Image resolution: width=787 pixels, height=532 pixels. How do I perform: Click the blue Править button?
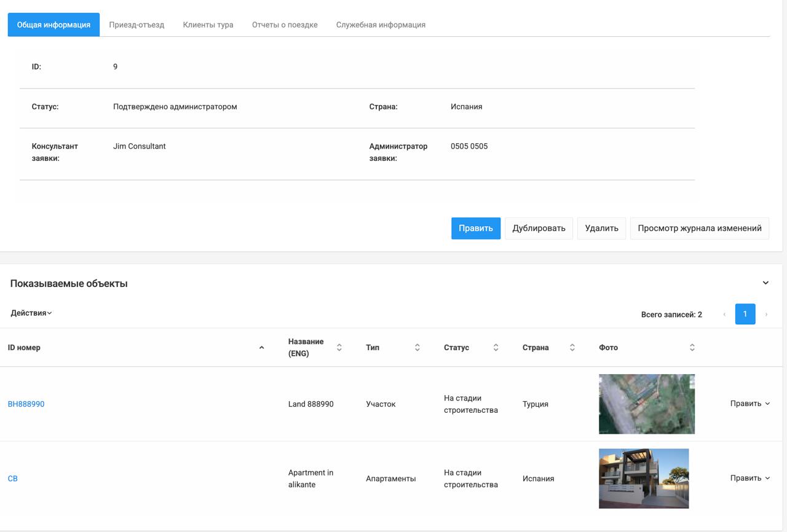point(475,228)
